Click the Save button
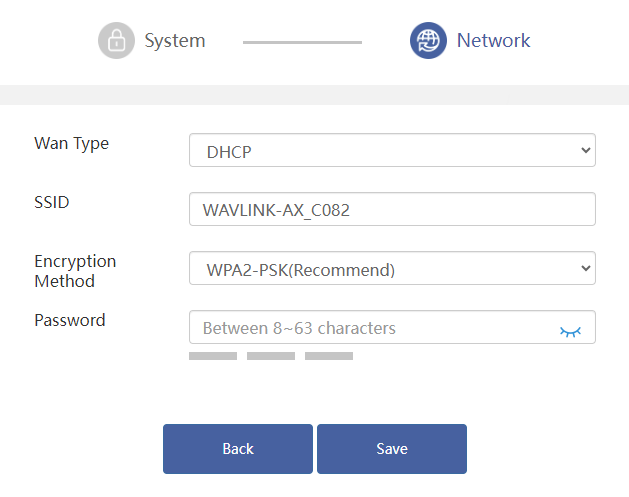629x497 pixels. click(392, 449)
